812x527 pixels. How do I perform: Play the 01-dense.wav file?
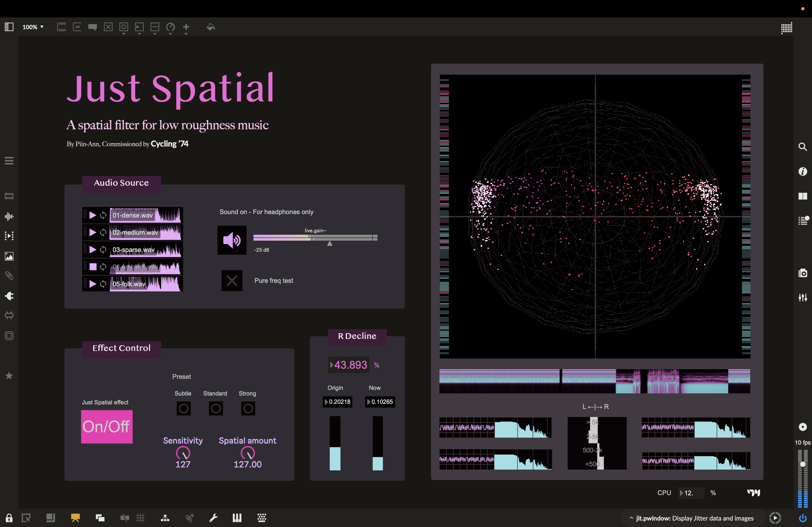point(92,215)
